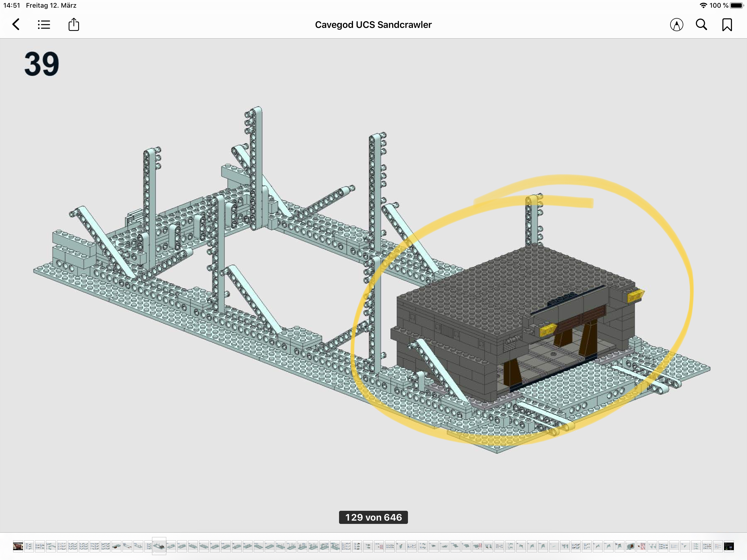Open search in document

701,25
